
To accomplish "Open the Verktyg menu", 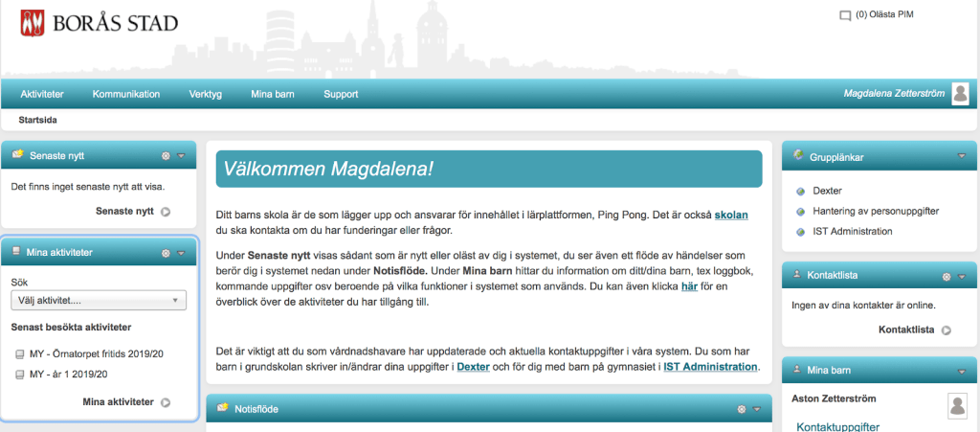I will pyautogui.click(x=205, y=94).
